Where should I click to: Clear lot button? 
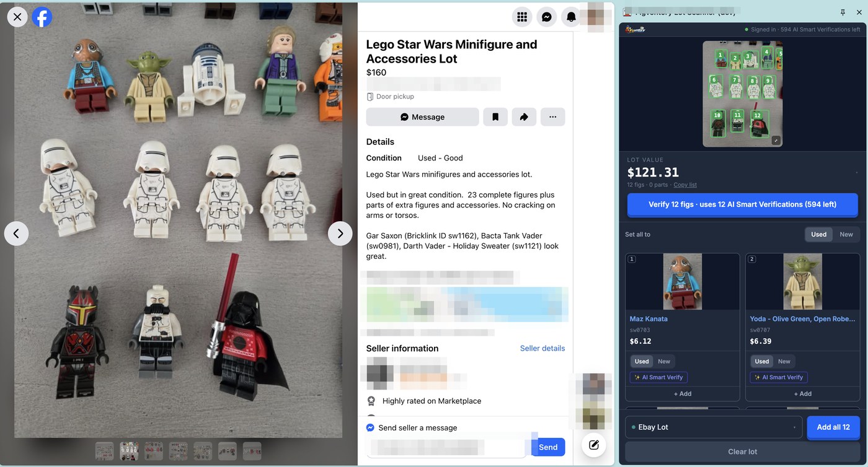pyautogui.click(x=742, y=452)
